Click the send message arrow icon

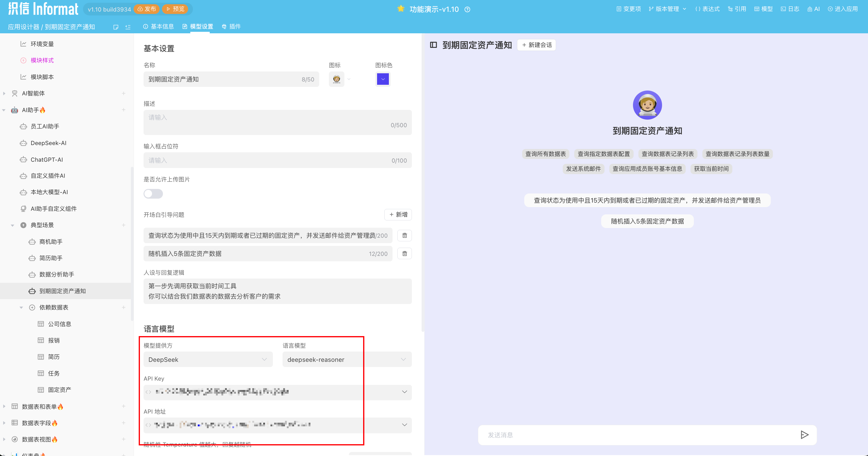(804, 435)
